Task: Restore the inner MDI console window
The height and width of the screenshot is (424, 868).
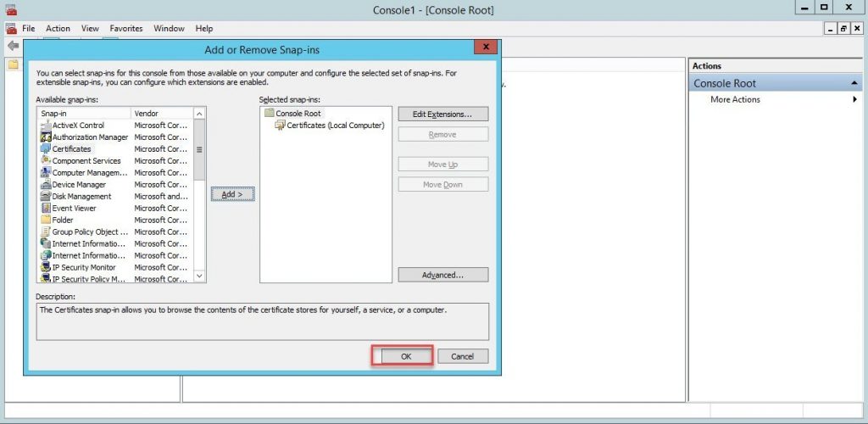Action: [843, 29]
